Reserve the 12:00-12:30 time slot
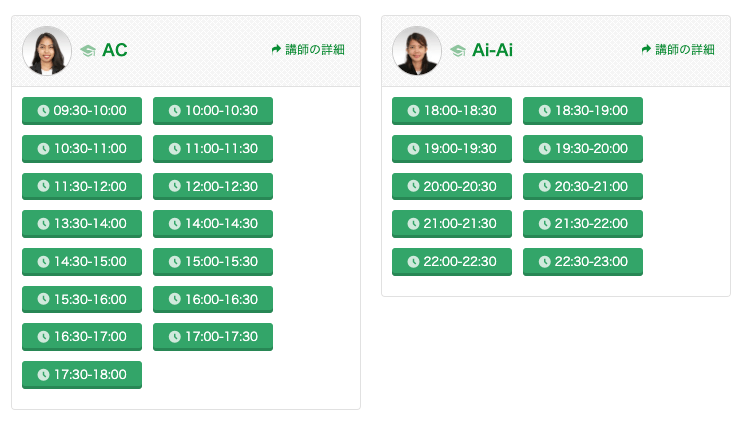Image resolution: width=740 pixels, height=425 pixels. pos(213,186)
